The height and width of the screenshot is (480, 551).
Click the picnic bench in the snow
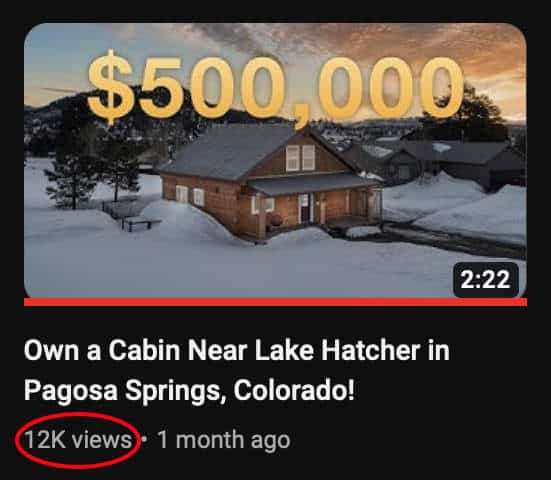click(x=141, y=223)
